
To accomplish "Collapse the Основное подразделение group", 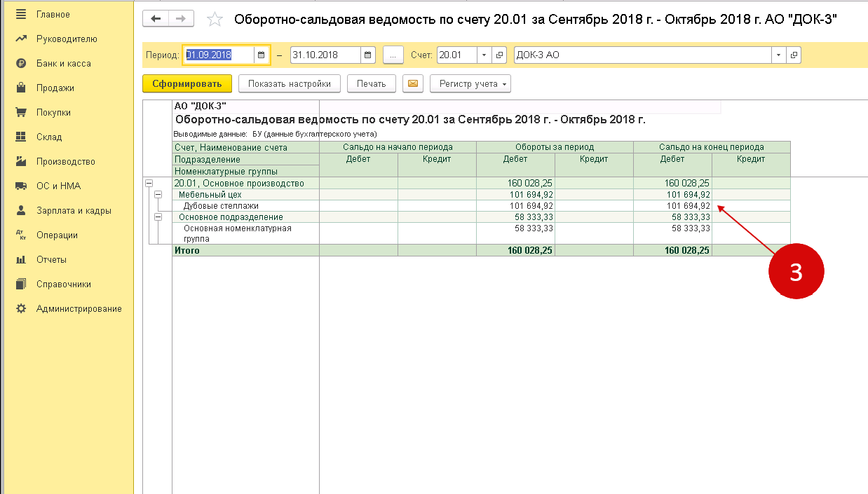I will pyautogui.click(x=158, y=217).
